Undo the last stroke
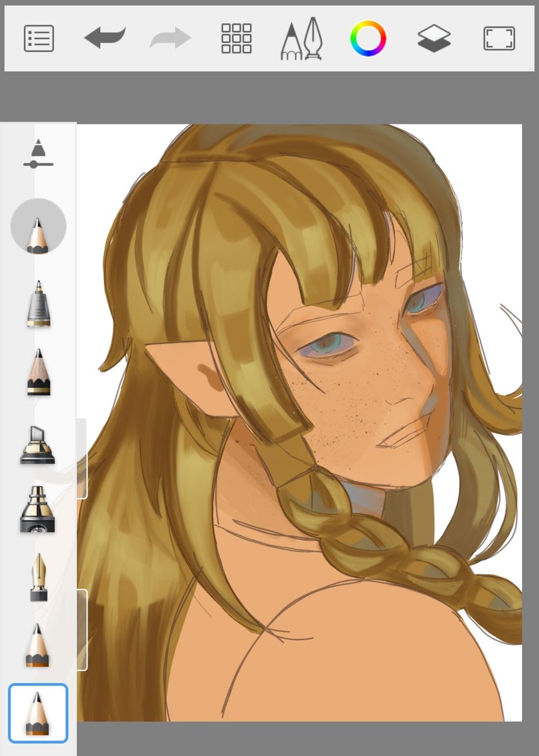 pos(105,38)
